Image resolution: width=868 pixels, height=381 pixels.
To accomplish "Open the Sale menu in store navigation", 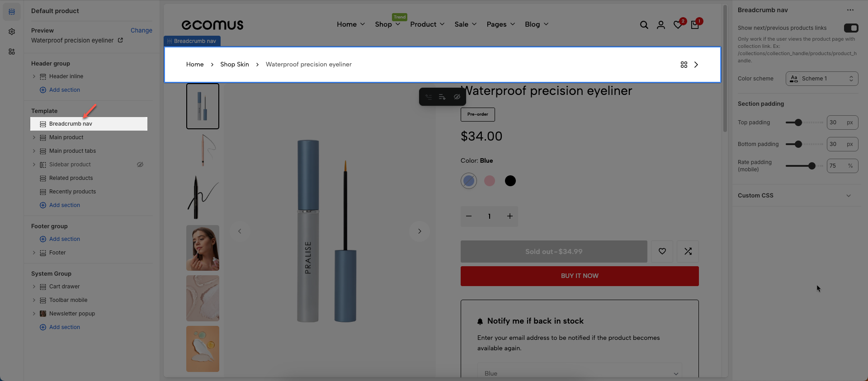I will [466, 24].
